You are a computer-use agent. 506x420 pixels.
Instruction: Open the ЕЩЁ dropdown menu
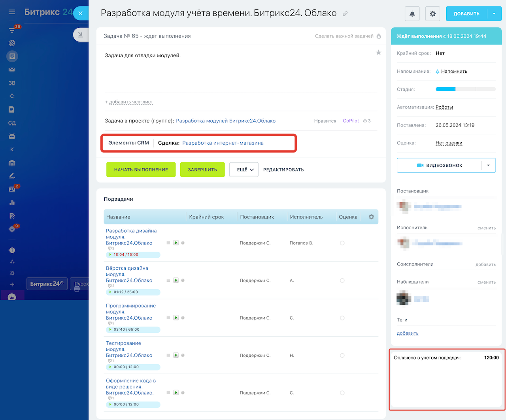tap(244, 170)
